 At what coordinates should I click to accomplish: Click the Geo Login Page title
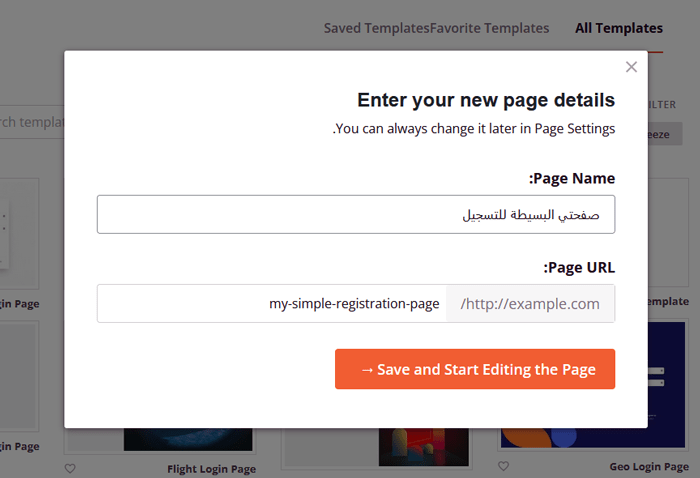pos(649,467)
